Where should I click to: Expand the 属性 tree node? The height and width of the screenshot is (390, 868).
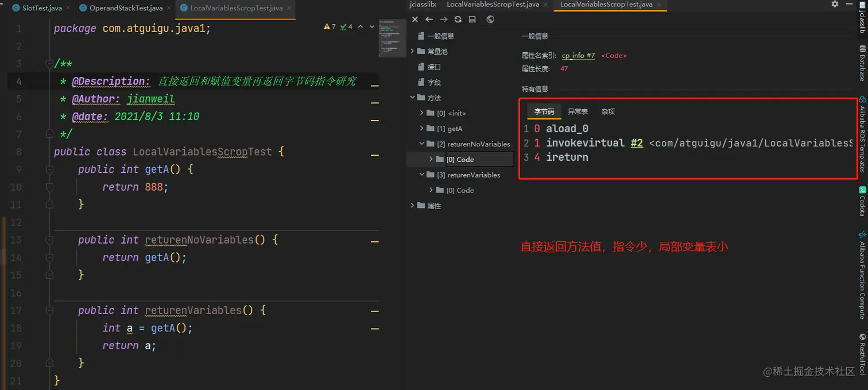pos(412,206)
